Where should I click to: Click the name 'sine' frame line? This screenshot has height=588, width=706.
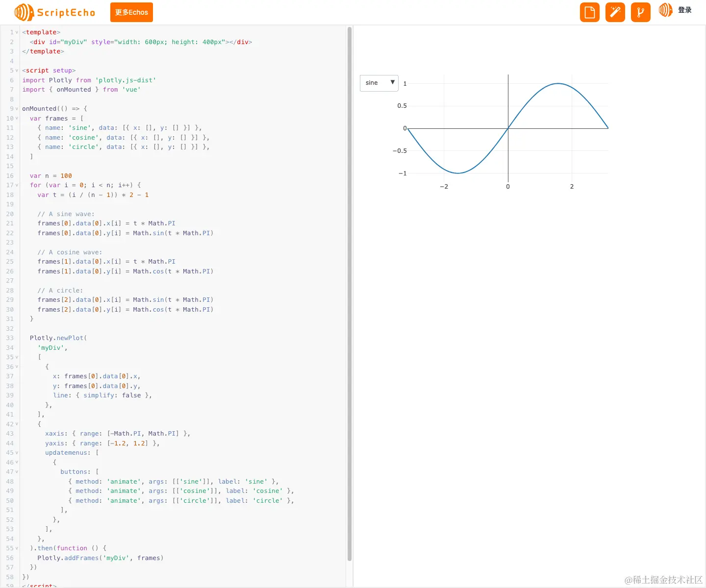[120, 128]
